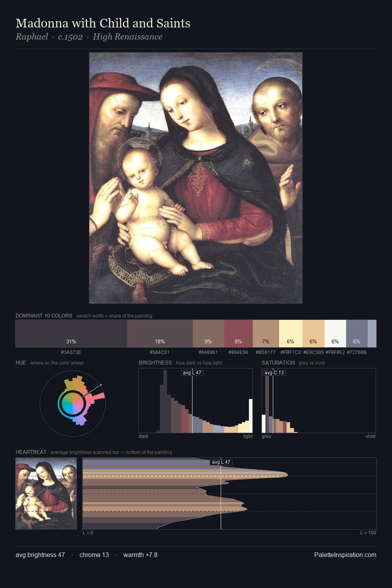Click the caption 'grey vs vivid'
This screenshot has height=588, width=392.
312,363
